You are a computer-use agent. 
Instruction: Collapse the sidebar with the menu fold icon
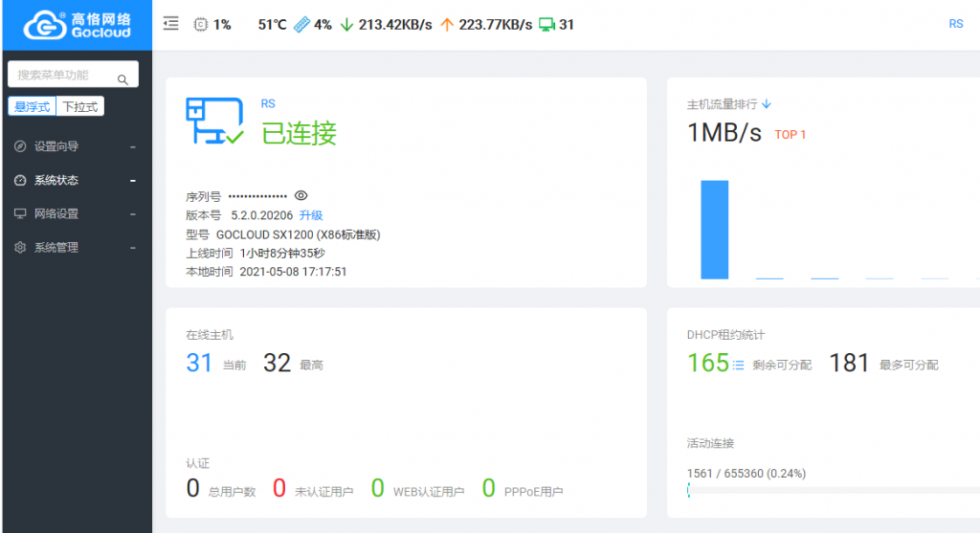[171, 24]
